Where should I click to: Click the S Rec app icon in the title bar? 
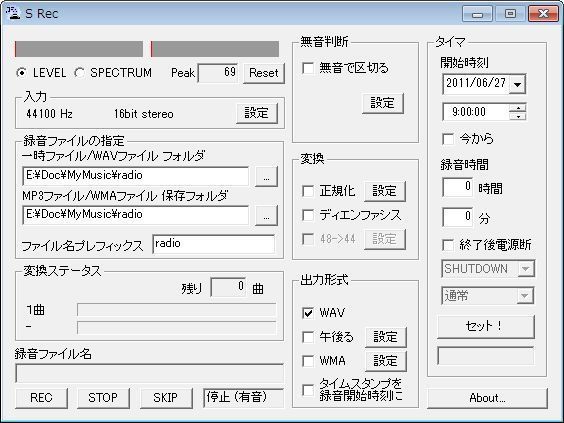point(13,13)
